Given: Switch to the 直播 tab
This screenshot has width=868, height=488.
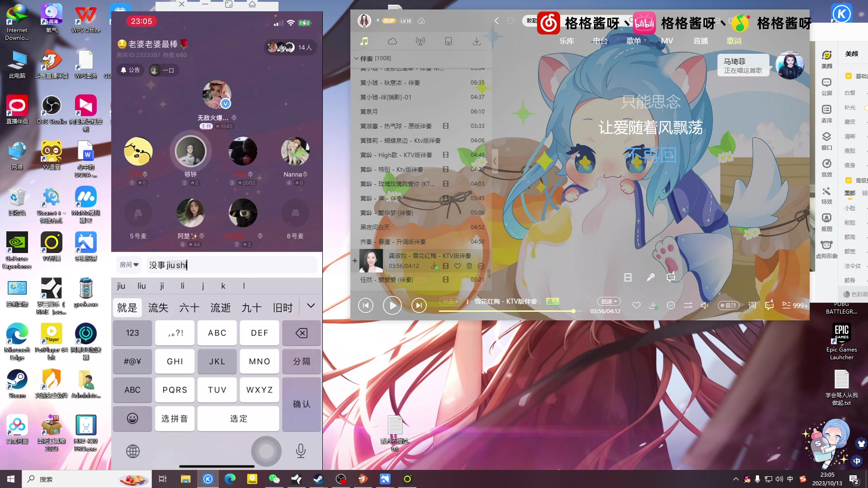Looking at the screenshot, I should pos(701,41).
